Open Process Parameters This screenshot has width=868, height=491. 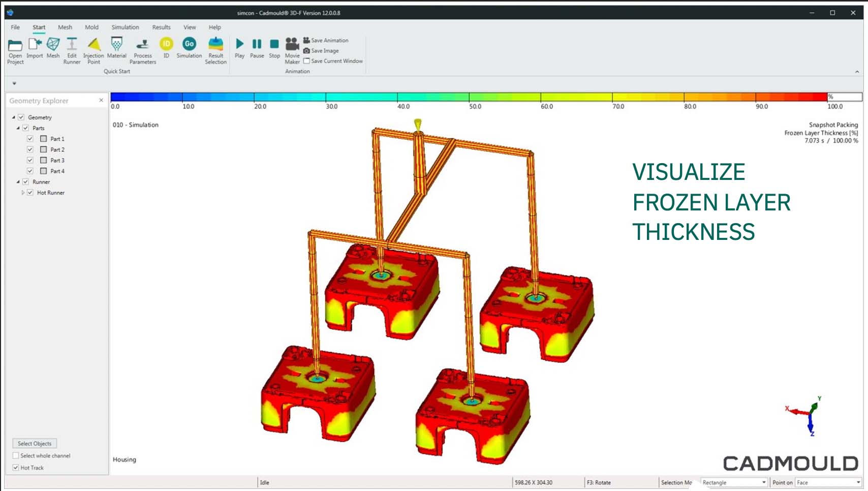[x=143, y=44]
